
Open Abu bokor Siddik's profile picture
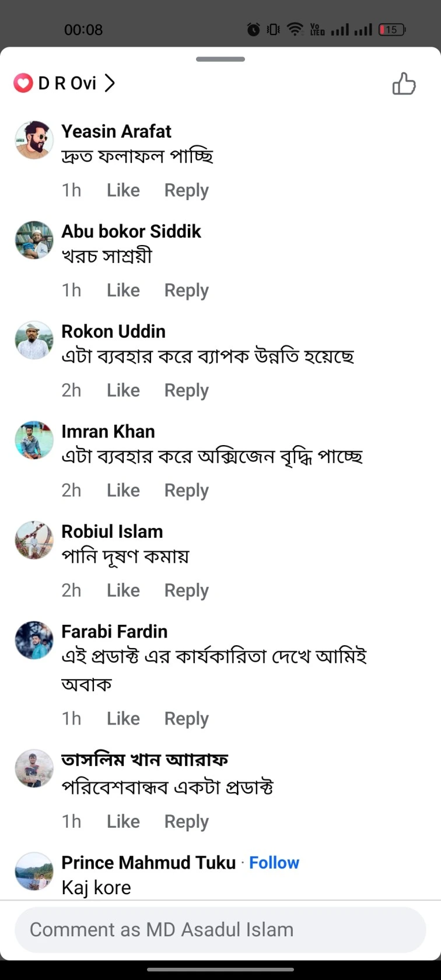[x=34, y=240]
